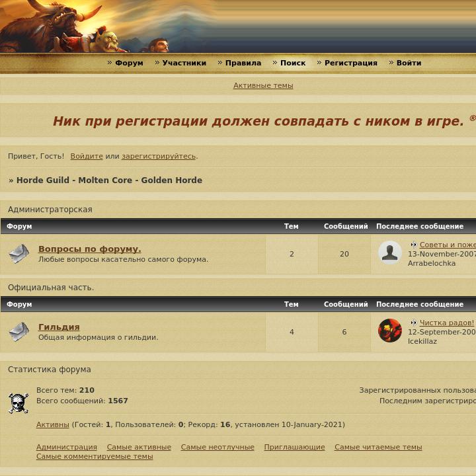
Task: Click the double-arrow icon before Войти
Action: (x=391, y=62)
